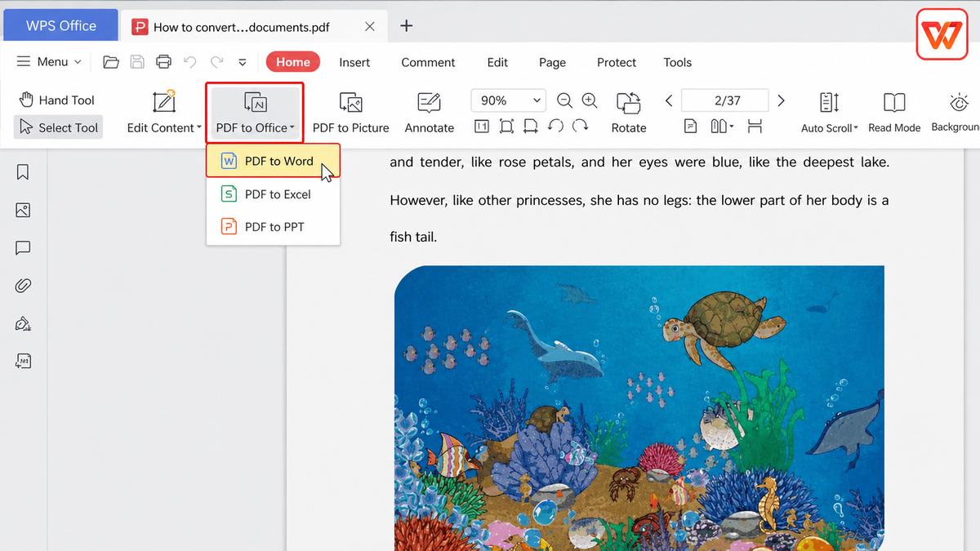Click the Auto Scroll icon
Viewport: 980px width, 551px height.
point(829,103)
